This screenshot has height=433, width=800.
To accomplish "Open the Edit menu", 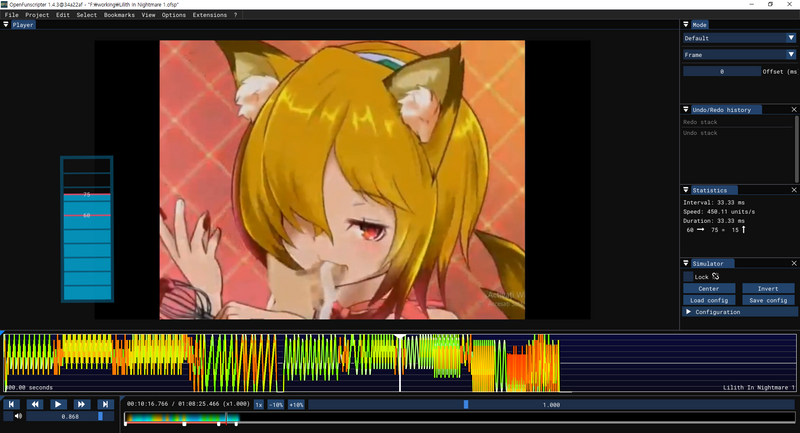I will (63, 15).
